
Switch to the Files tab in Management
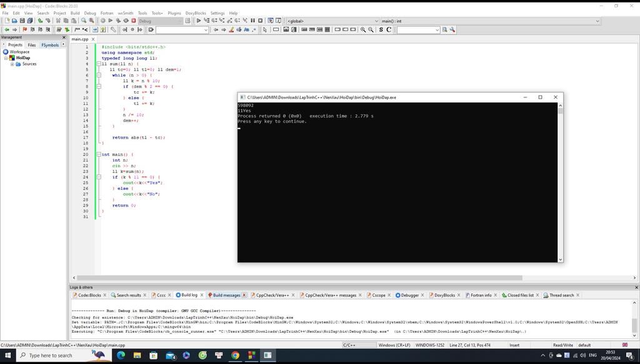click(32, 45)
